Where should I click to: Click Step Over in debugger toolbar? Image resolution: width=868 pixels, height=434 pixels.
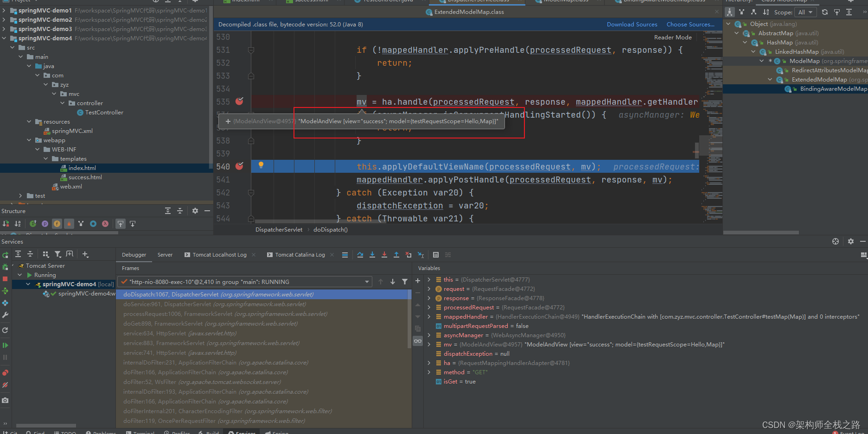click(x=360, y=255)
